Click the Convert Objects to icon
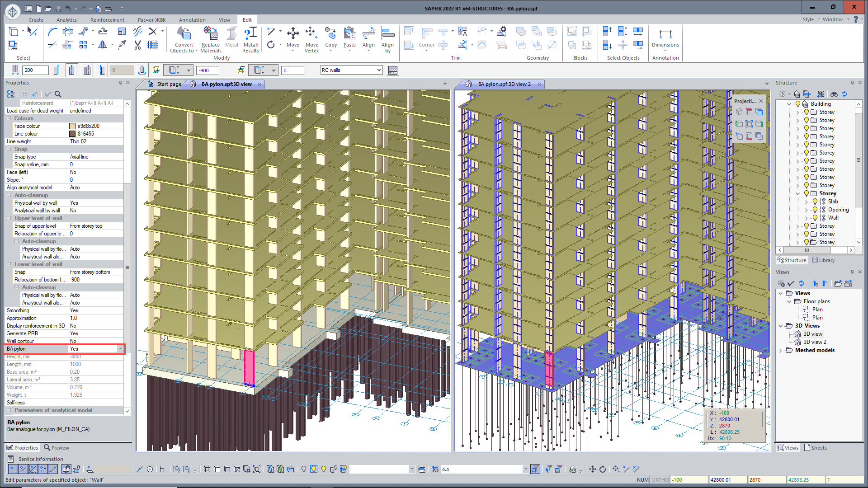 (x=184, y=34)
